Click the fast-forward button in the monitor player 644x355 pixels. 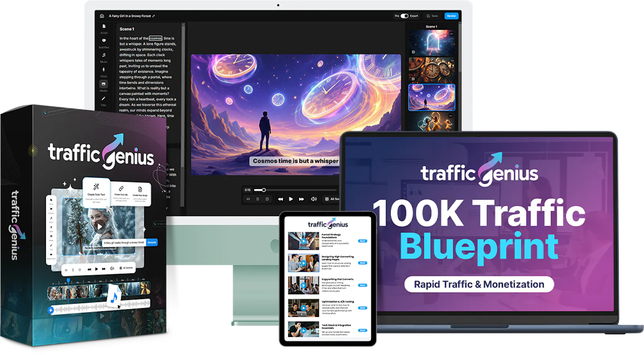[301, 199]
